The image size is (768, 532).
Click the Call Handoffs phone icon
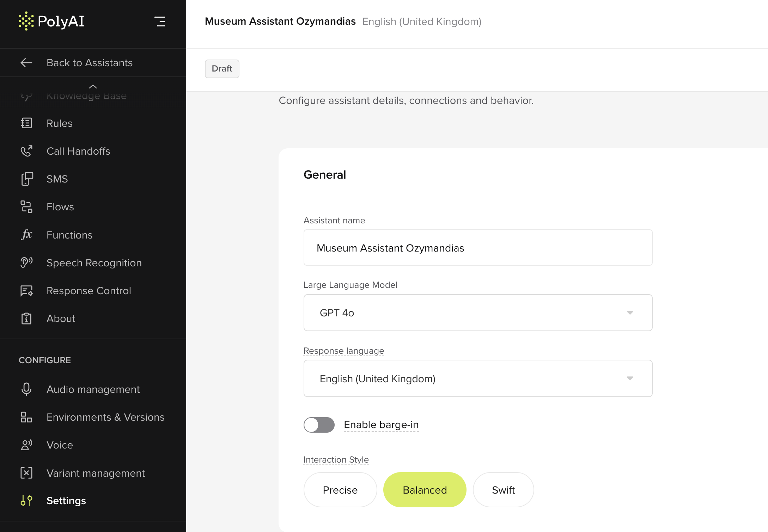pos(26,151)
